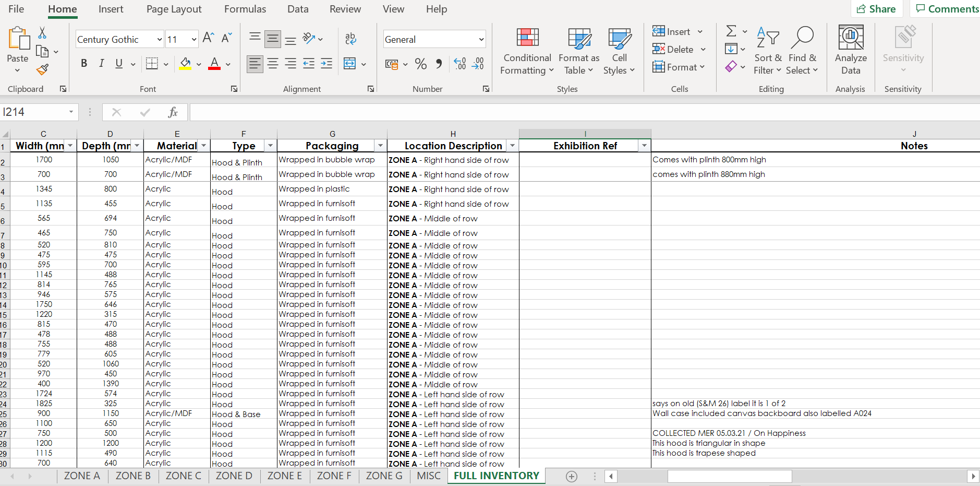The height and width of the screenshot is (486, 980).
Task: Open the Orientation text angle tool
Action: coord(309,39)
